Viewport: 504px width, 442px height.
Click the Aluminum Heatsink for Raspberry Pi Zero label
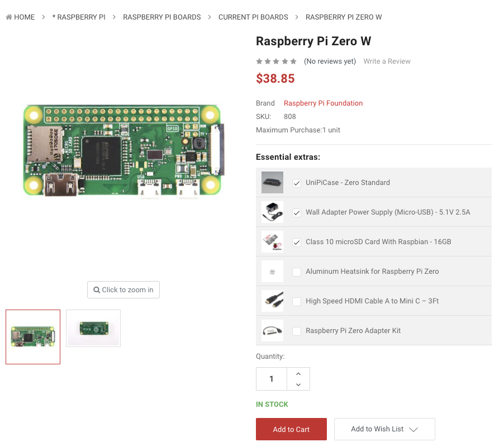pyautogui.click(x=372, y=272)
